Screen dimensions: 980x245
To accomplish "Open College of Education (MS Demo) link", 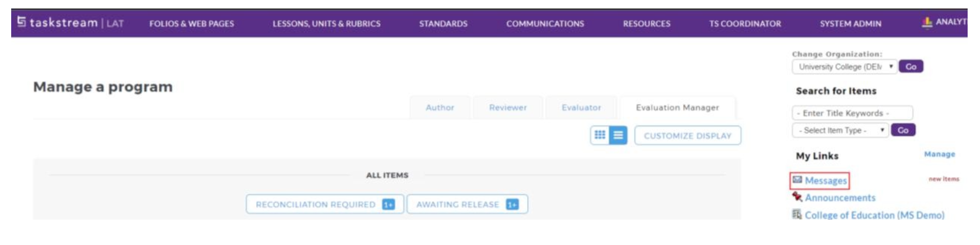I will click(875, 216).
